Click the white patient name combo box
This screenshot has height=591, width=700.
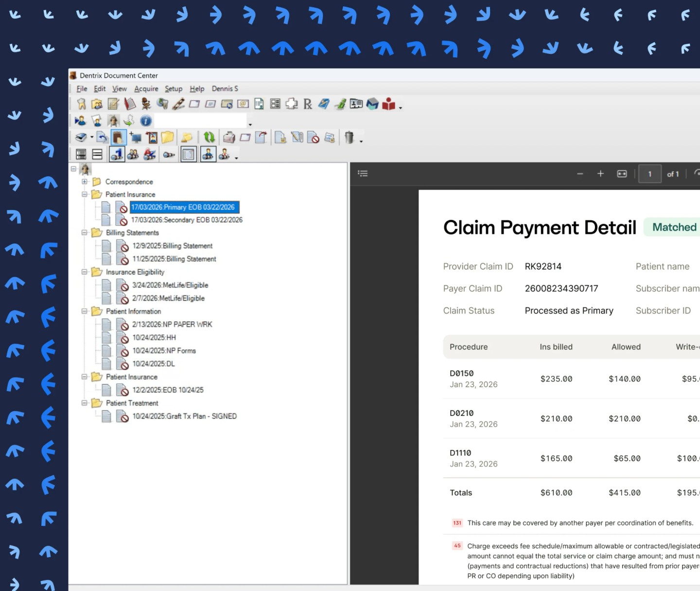[x=200, y=121]
